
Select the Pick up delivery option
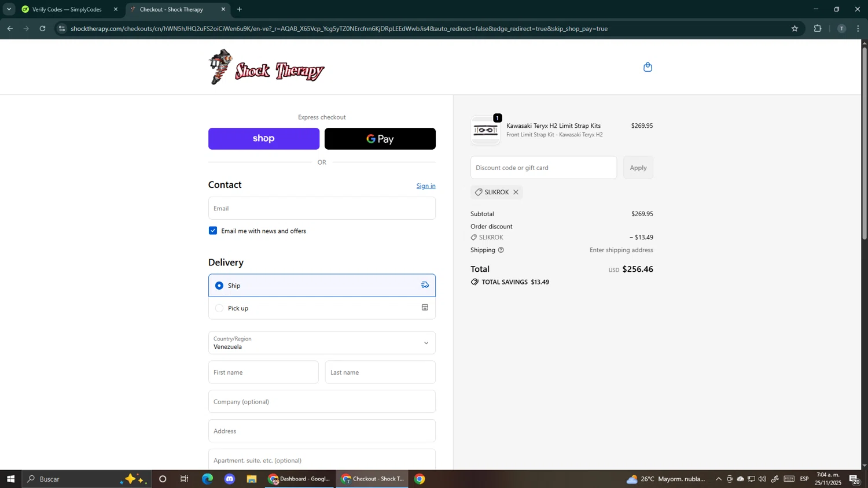point(322,308)
